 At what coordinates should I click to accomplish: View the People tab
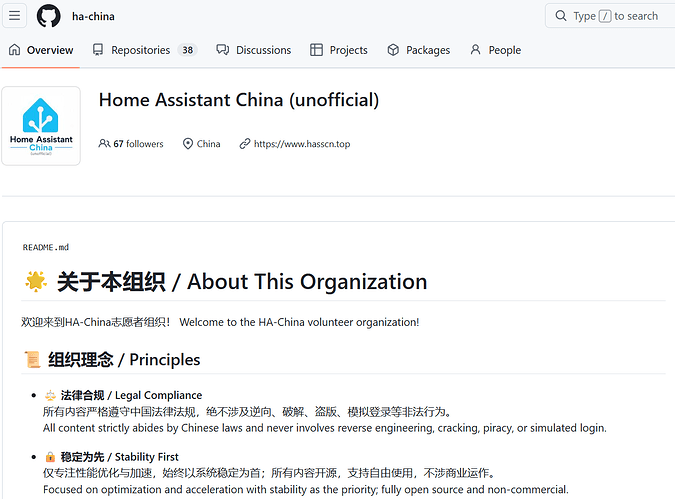tap(495, 50)
